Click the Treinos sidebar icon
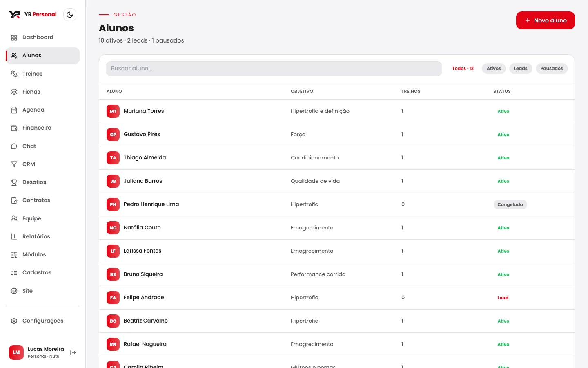Screen dimensions: 588x368 coord(14,74)
